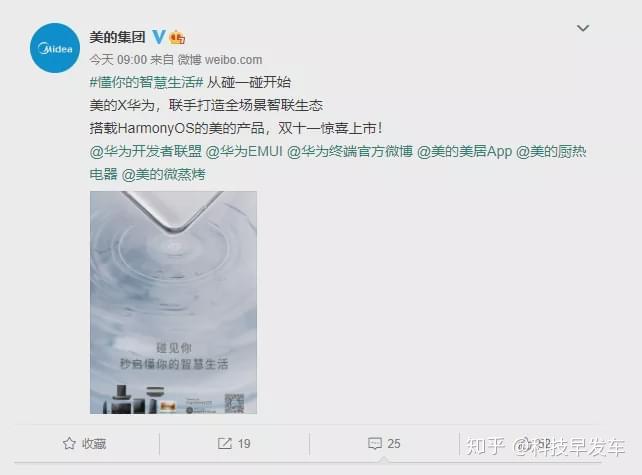The image size is (642, 475).
Task: Click the repost icon beside 19
Action: (224, 443)
